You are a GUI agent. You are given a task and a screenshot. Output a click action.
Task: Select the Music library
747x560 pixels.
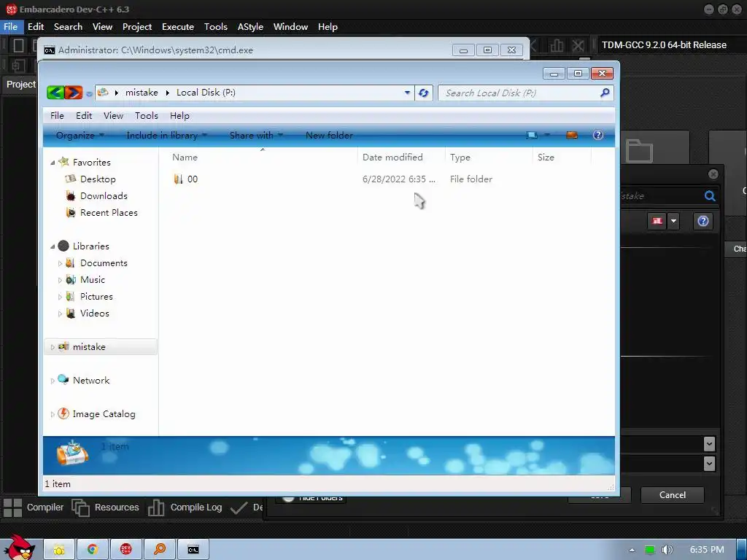click(x=92, y=279)
